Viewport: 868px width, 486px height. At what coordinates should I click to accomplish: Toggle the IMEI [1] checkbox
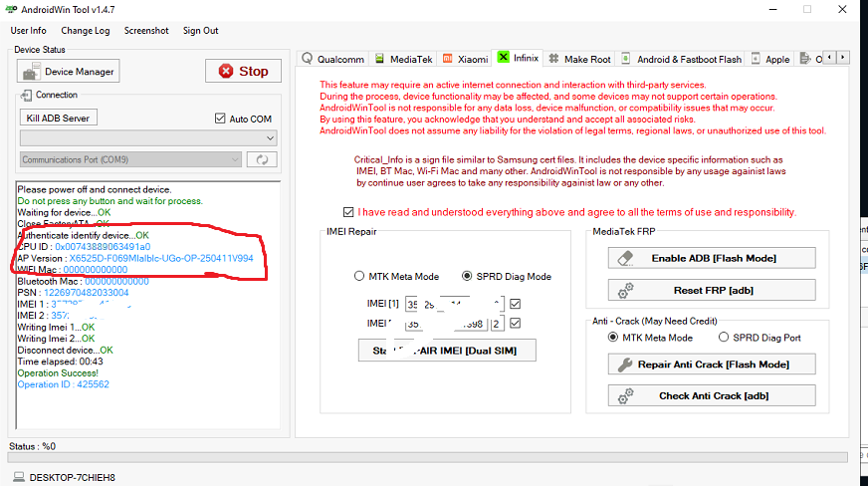pos(516,304)
